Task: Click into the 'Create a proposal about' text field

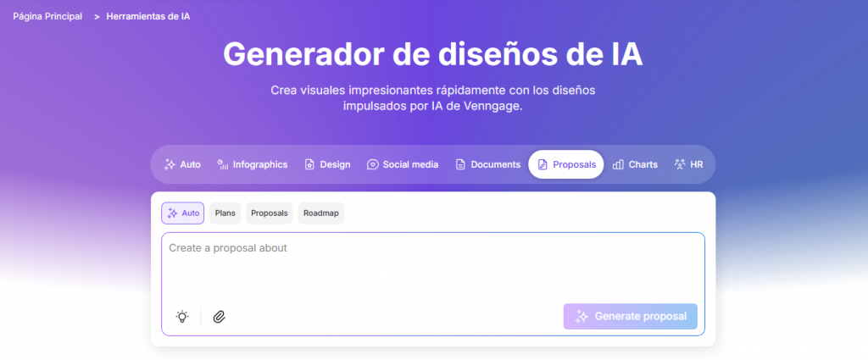Action: coord(432,267)
